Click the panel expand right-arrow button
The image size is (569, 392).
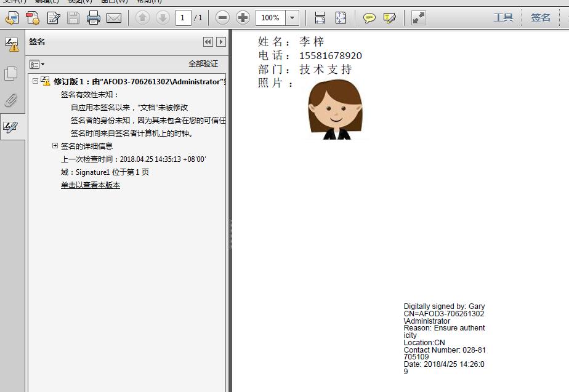coord(221,42)
